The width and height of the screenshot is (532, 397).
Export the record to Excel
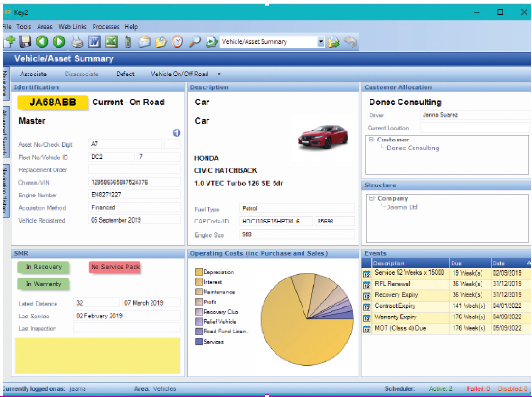111,41
